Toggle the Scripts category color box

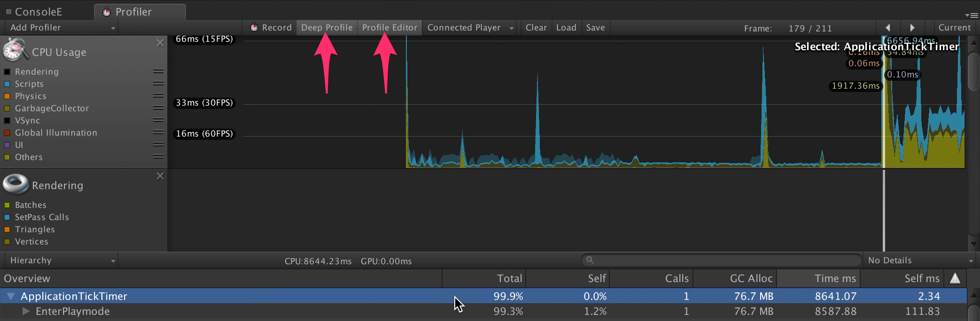coord(7,84)
